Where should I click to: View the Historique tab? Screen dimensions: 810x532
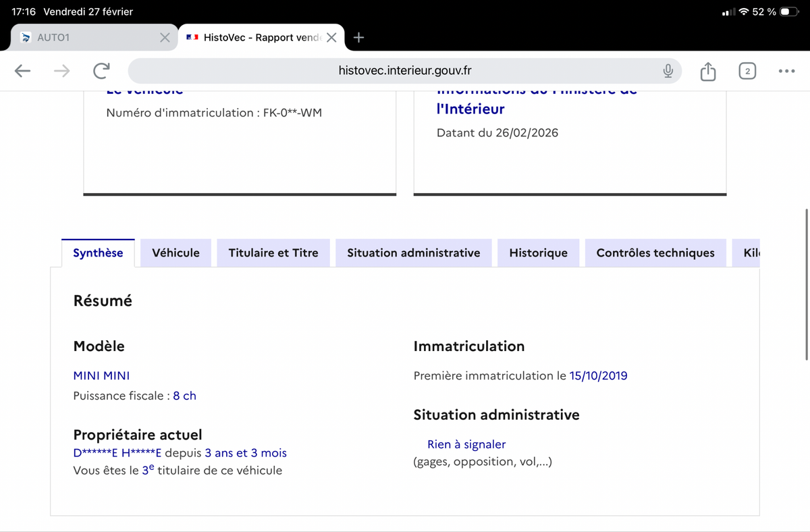(x=538, y=253)
